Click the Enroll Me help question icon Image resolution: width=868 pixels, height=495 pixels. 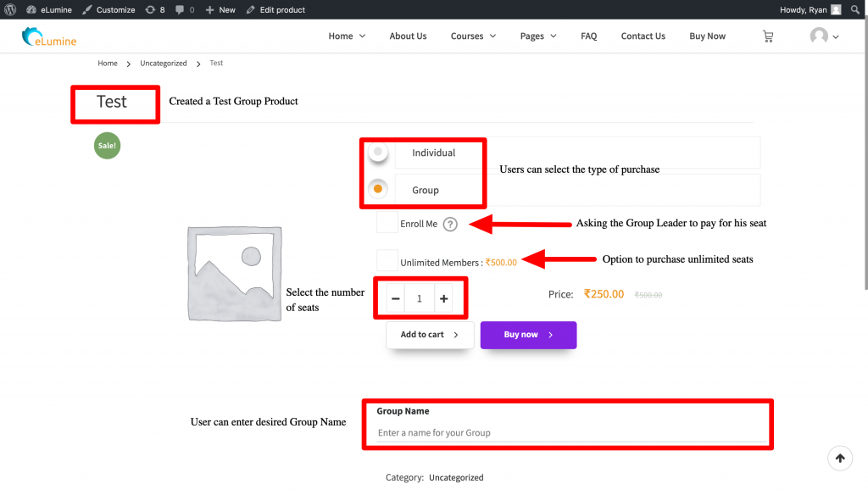tap(450, 224)
